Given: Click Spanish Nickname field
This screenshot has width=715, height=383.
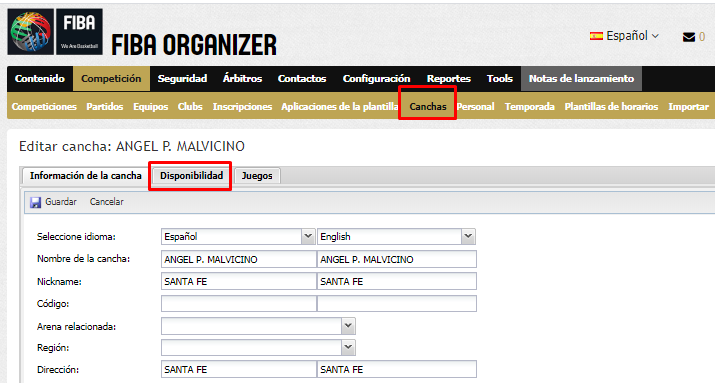Looking at the screenshot, I should (x=238, y=281).
